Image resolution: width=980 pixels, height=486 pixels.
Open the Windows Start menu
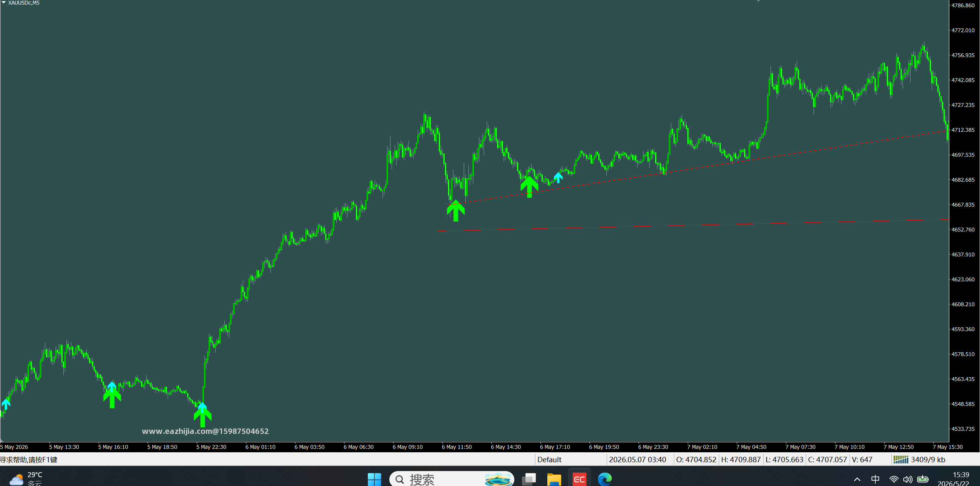click(x=374, y=479)
